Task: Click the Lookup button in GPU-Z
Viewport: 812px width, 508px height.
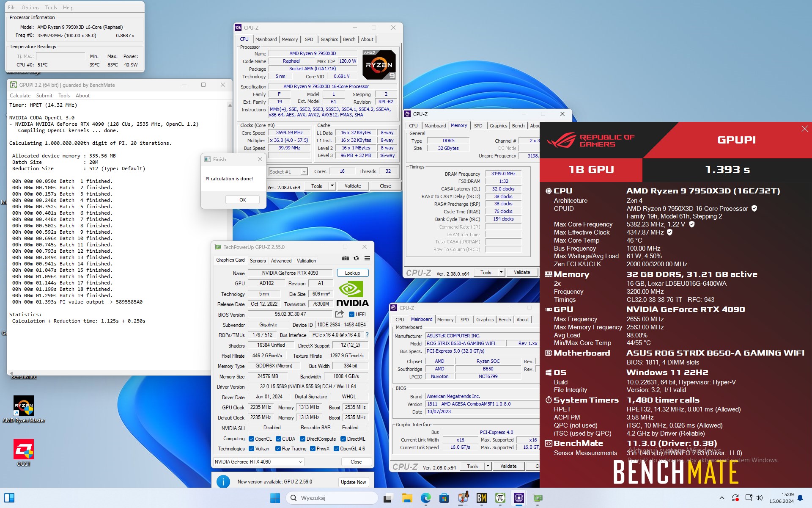Action: click(352, 273)
